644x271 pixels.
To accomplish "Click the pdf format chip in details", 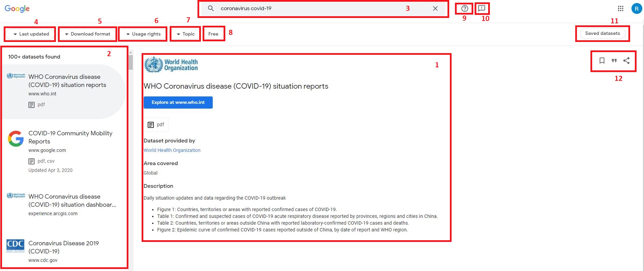I will coord(156,125).
